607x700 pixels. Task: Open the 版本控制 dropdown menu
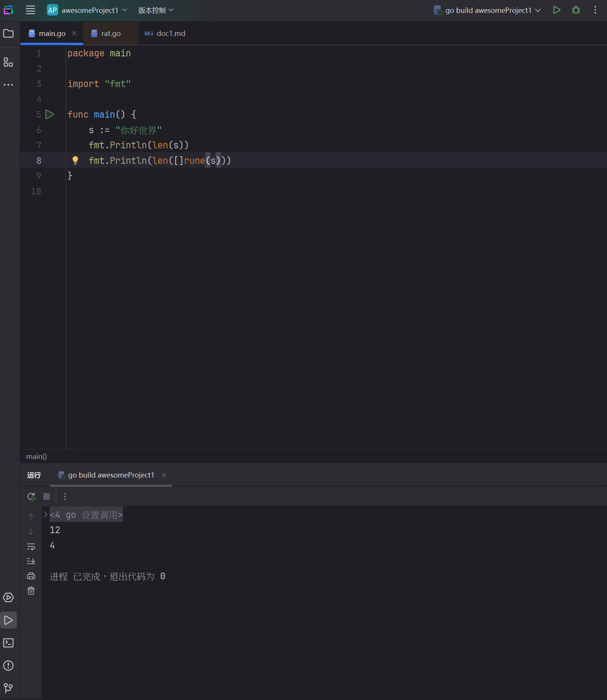156,10
